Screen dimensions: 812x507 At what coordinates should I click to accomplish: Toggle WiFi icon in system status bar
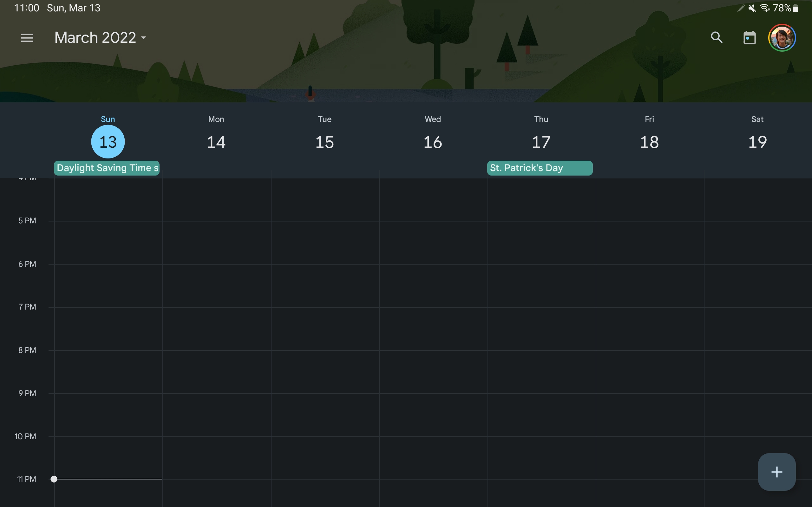point(766,8)
